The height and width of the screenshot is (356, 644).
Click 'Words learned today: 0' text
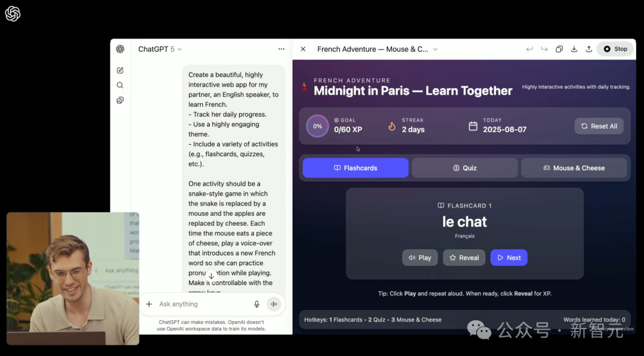click(x=594, y=320)
